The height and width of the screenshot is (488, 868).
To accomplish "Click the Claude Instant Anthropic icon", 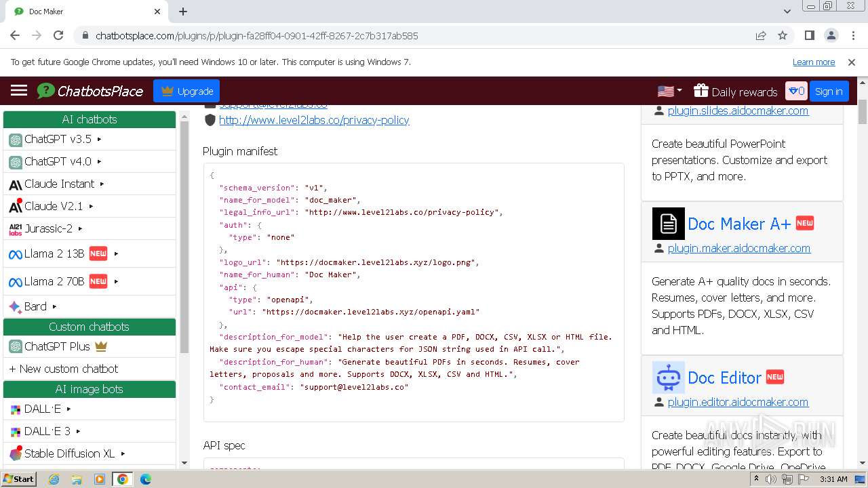I will click(16, 184).
